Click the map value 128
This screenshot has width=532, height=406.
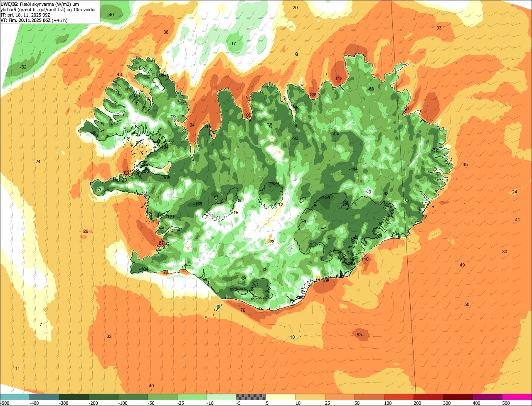pyautogui.click(x=313, y=95)
